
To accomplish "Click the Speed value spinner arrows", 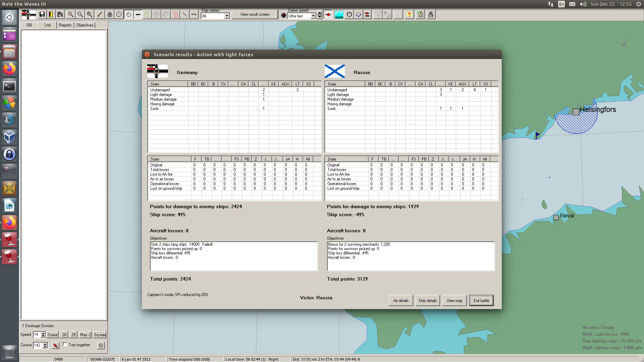I will click(43, 335).
